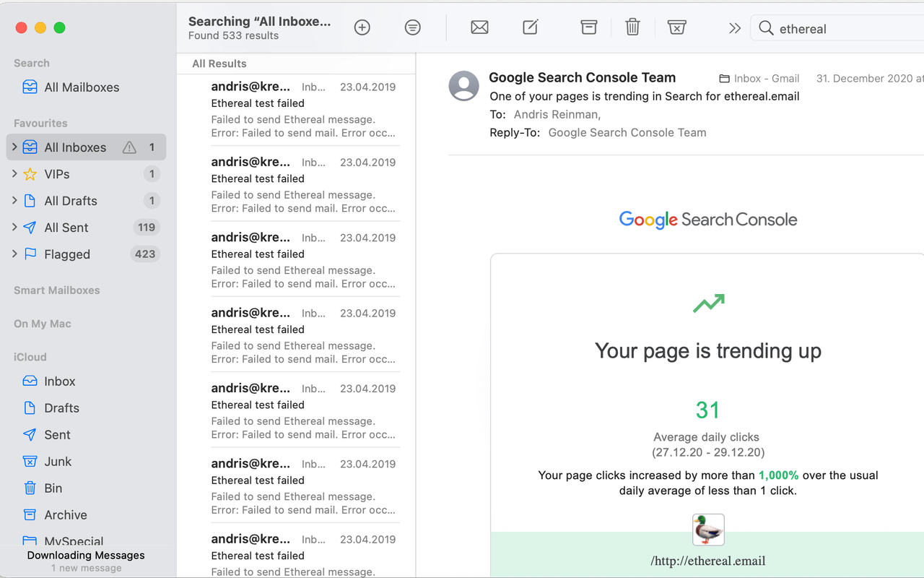Move the message to the Bin
This screenshot has height=578, width=924.
click(x=632, y=27)
